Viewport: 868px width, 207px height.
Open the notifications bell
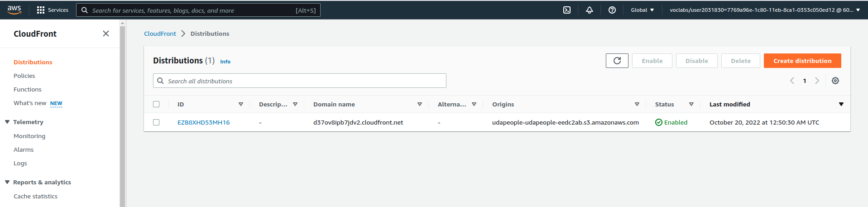click(x=590, y=10)
